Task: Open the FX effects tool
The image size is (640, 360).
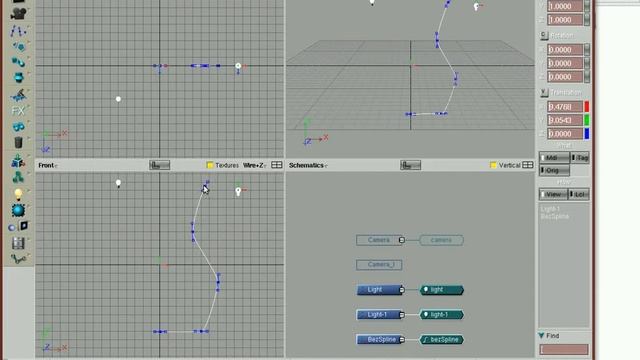Action: pos(18,111)
